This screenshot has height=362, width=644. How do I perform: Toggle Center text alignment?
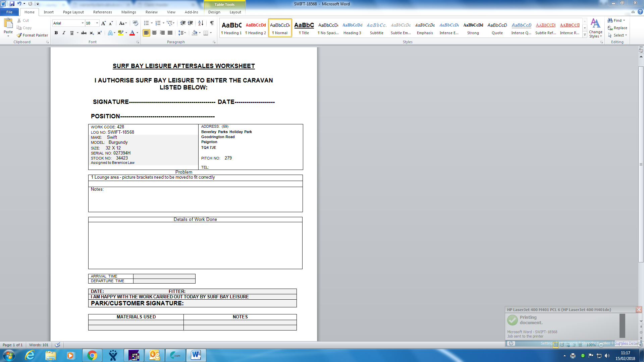(x=154, y=33)
